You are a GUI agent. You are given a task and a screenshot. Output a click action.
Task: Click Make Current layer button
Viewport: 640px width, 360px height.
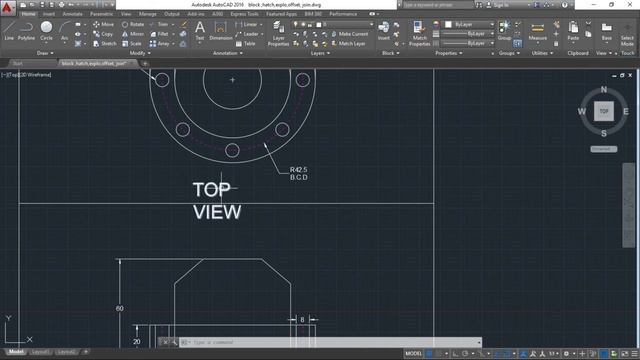click(x=349, y=34)
